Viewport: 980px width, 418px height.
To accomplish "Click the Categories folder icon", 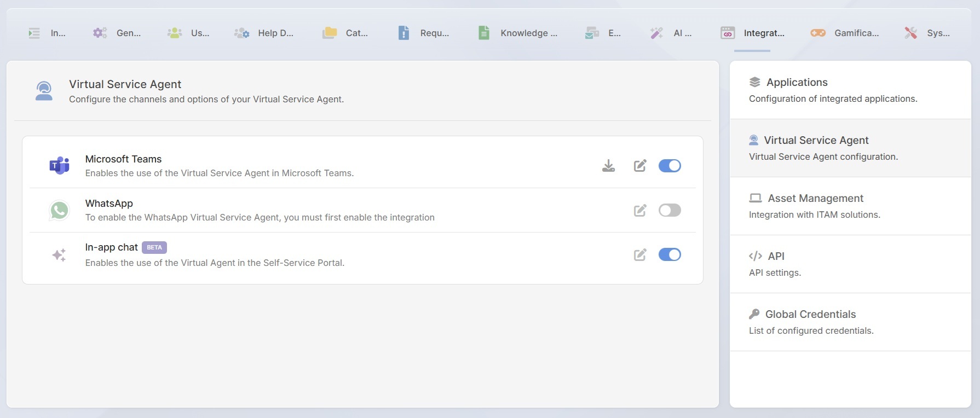I will point(330,33).
